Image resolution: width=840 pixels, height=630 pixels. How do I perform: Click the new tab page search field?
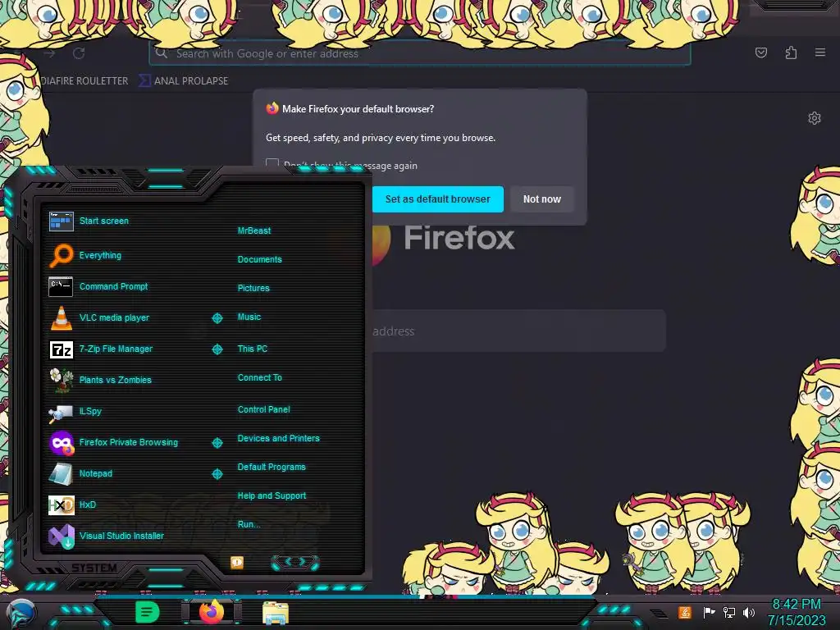[518, 331]
